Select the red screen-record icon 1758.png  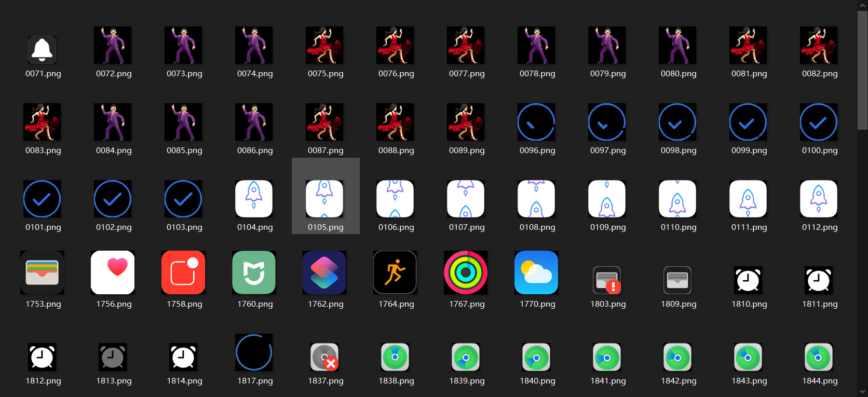(x=183, y=272)
